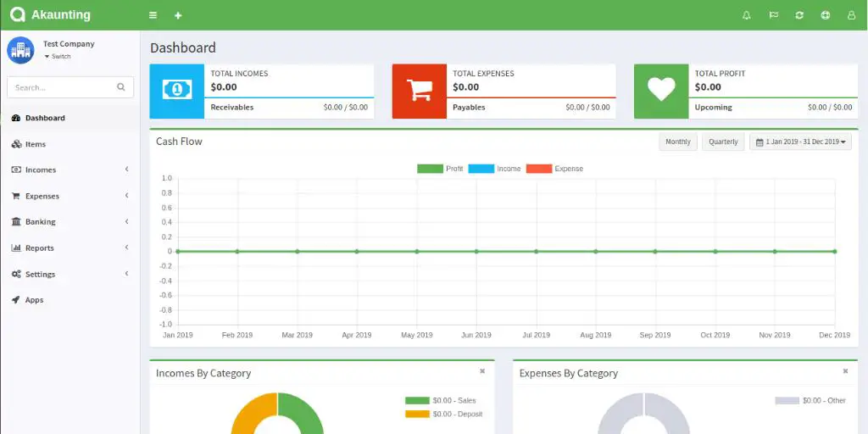Image resolution: width=868 pixels, height=434 pixels.
Task: Click the Receivables label
Action: coord(232,108)
